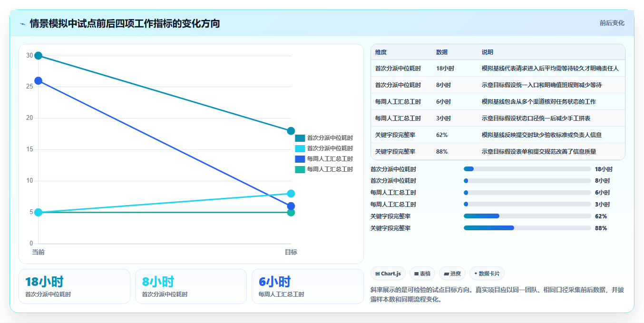Click the progress bar labeled 3小时
The width and height of the screenshot is (644, 323).
[527, 205]
